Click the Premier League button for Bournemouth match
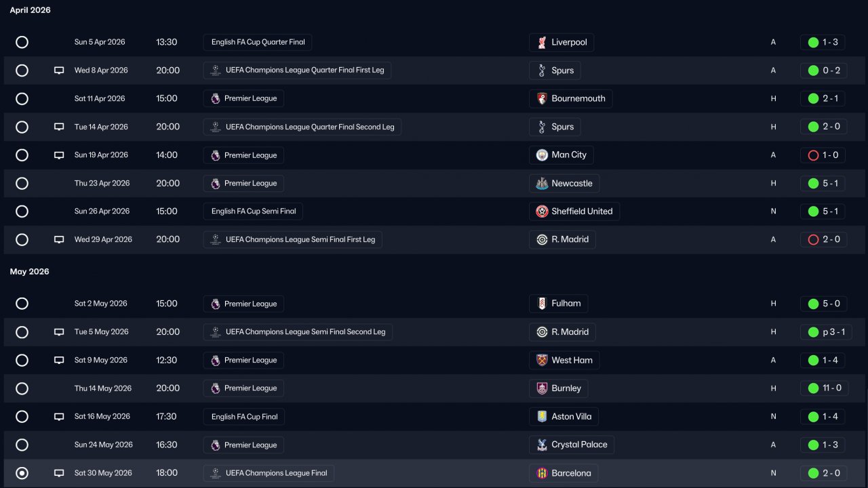The width and height of the screenshot is (868, 488). pyautogui.click(x=243, y=99)
